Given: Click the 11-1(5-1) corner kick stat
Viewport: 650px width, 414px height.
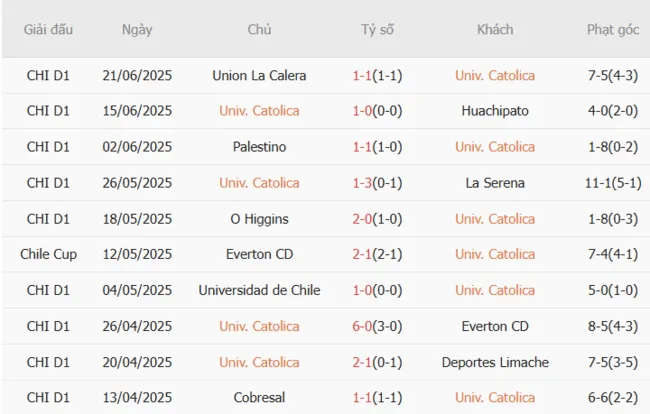Looking at the screenshot, I should coord(613,183).
